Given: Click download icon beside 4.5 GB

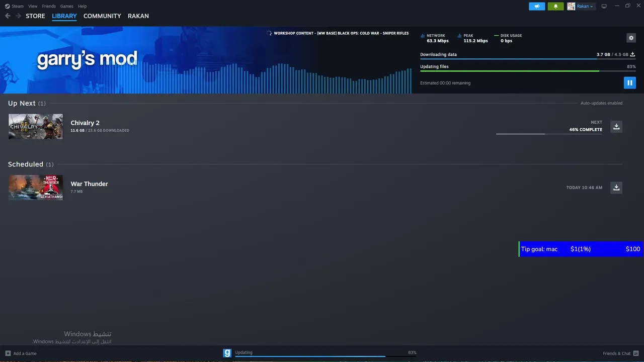Looking at the screenshot, I should coord(633,54).
